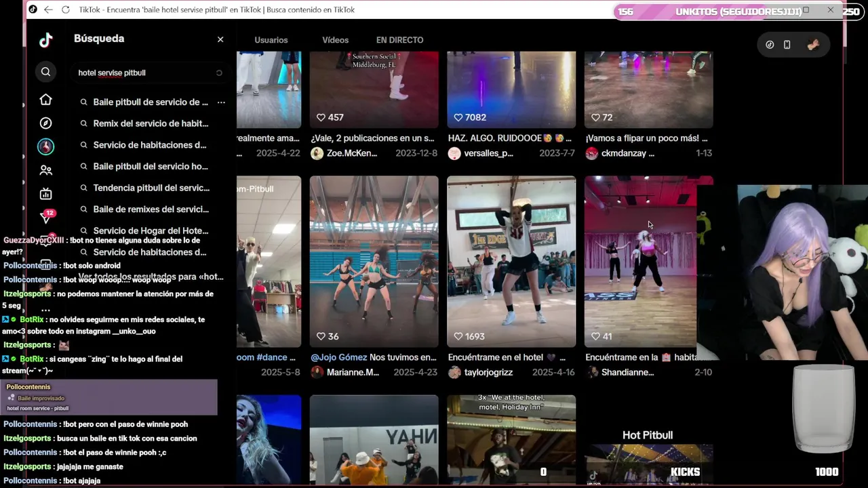Select suggestion 'Baile de remixes del servici...'
The image size is (868, 488).
[x=151, y=209]
